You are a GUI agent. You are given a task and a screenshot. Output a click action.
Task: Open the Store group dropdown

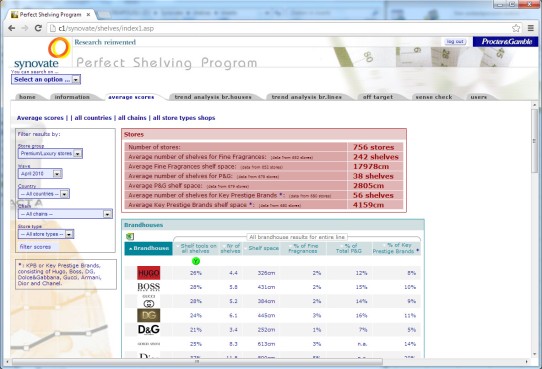(x=50, y=153)
